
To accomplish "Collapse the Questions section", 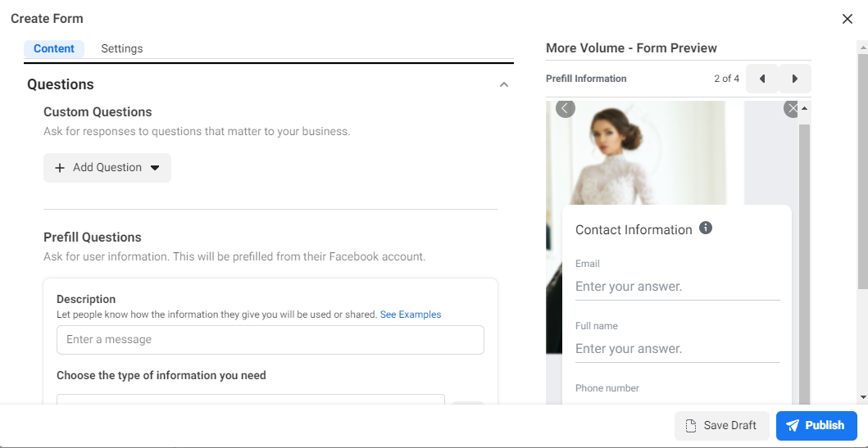I will click(504, 84).
